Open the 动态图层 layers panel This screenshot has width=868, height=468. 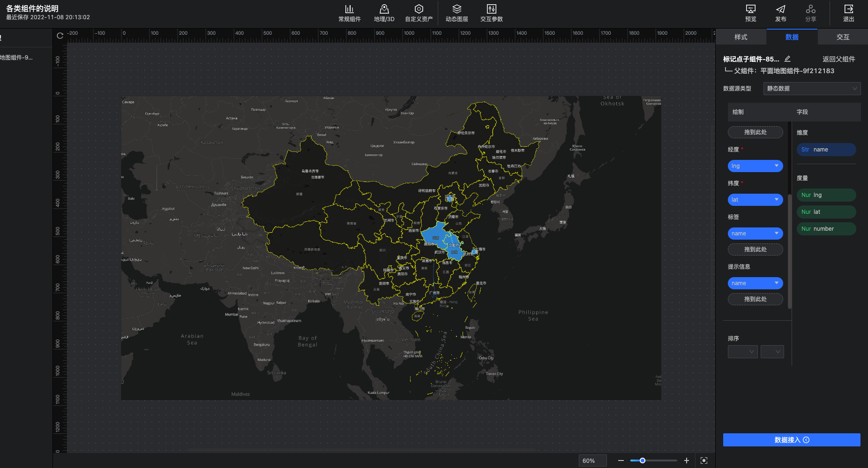click(456, 13)
